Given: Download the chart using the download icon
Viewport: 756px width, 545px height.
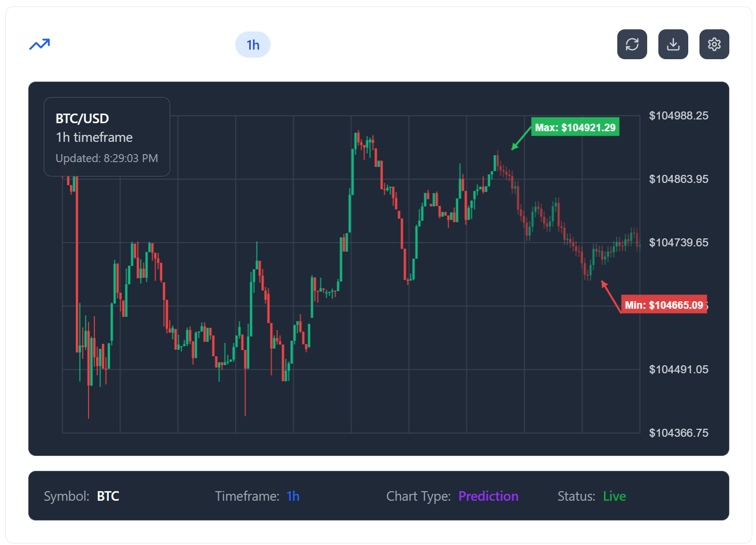Looking at the screenshot, I should (673, 44).
